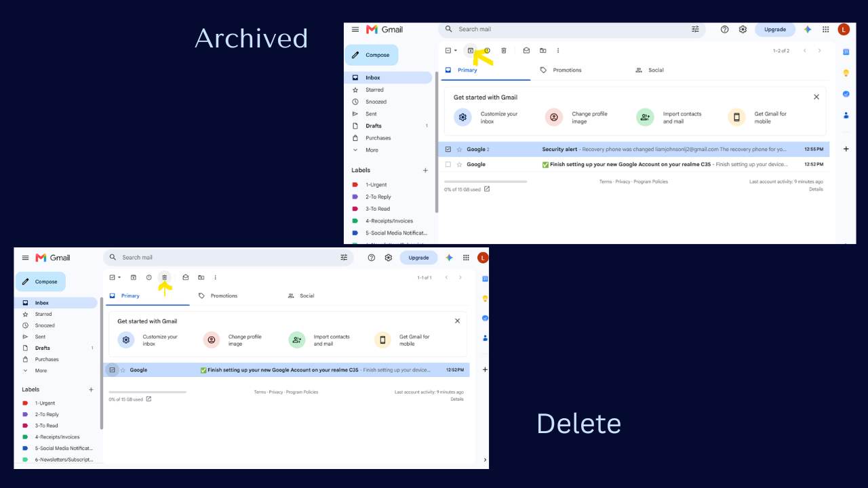Open Help question mark in upper Gmail window
This screenshot has width=868, height=488.
tap(725, 29)
